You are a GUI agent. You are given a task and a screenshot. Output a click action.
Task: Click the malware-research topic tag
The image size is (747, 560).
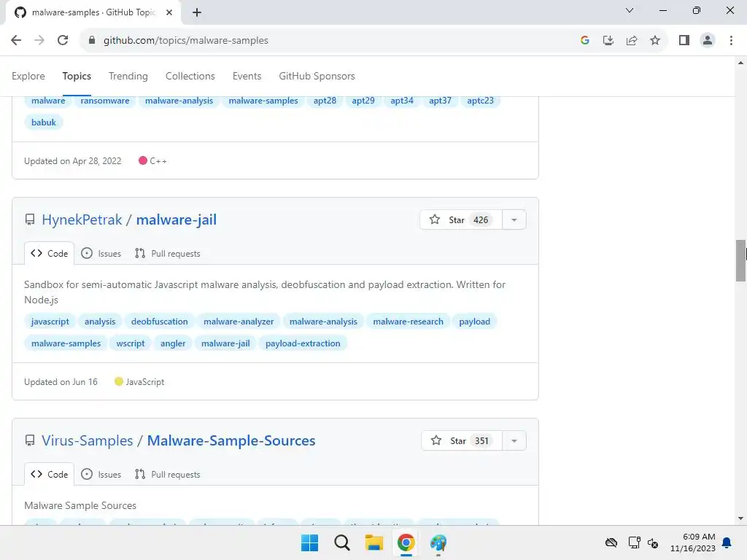(x=409, y=322)
